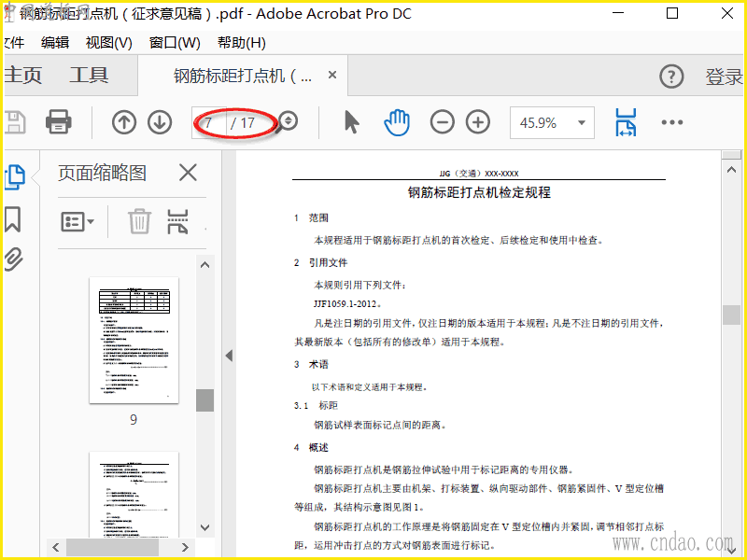Click thumbnail panel scroll left arrow
This screenshot has width=747, height=560.
pos(56,547)
